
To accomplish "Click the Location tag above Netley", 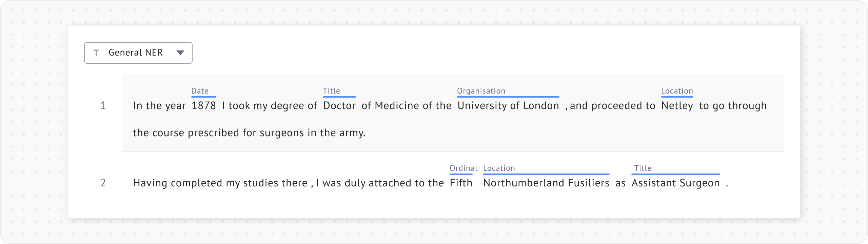I will pyautogui.click(x=677, y=91).
